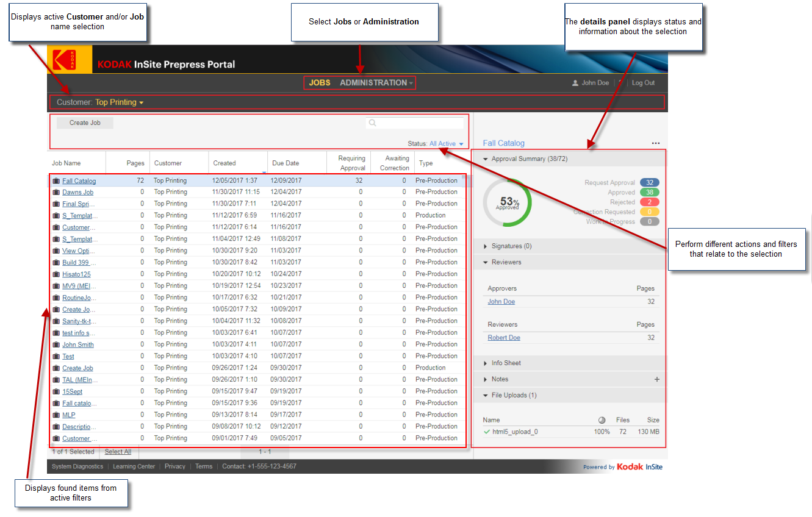812x517 pixels.
Task: Add a note with the plus icon
Action: tap(656, 379)
